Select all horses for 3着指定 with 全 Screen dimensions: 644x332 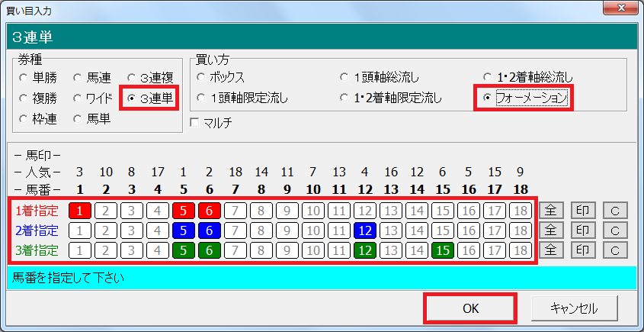coord(551,250)
